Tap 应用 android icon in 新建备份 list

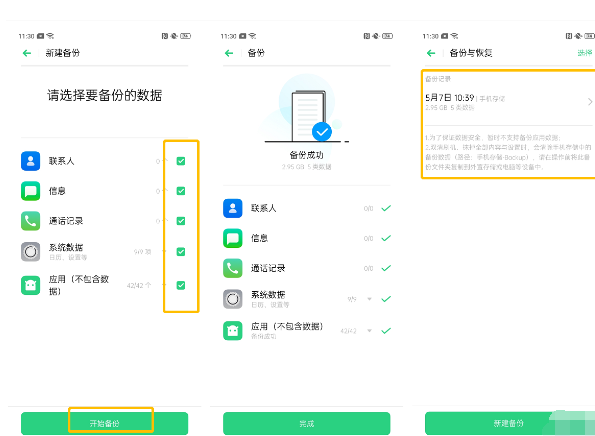coord(30,285)
